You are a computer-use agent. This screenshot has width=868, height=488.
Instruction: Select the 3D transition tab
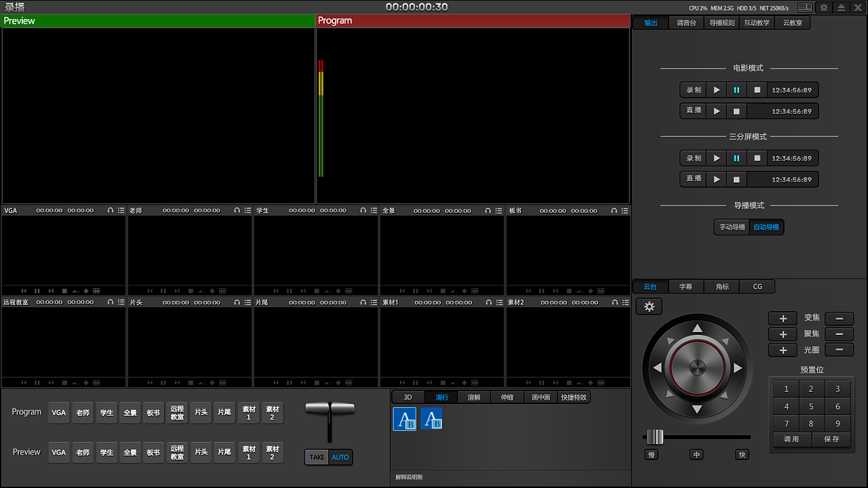(408, 397)
